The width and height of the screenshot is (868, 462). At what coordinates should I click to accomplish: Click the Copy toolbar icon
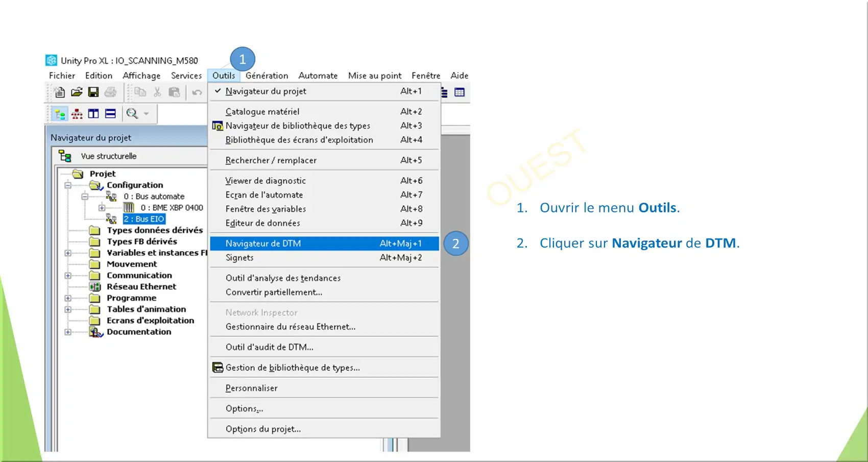(x=140, y=92)
